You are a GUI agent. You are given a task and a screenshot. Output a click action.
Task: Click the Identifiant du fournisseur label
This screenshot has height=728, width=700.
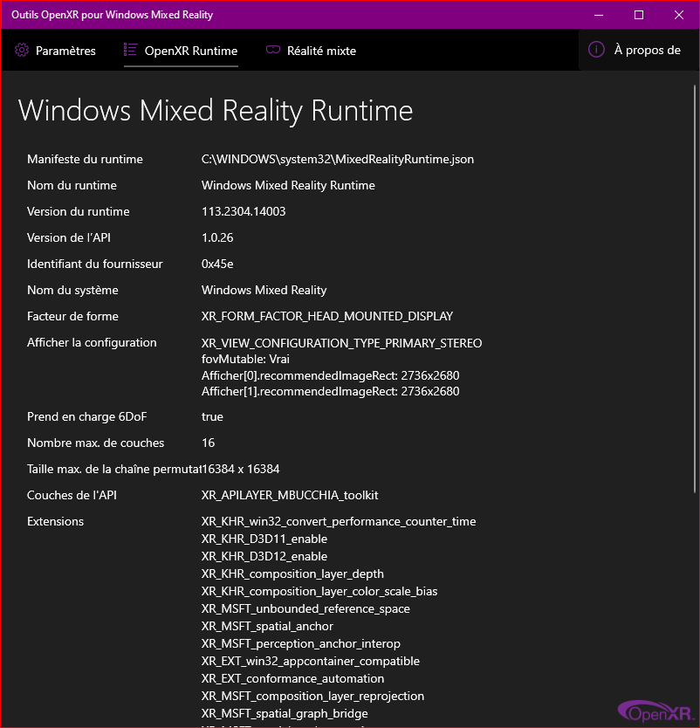94,264
